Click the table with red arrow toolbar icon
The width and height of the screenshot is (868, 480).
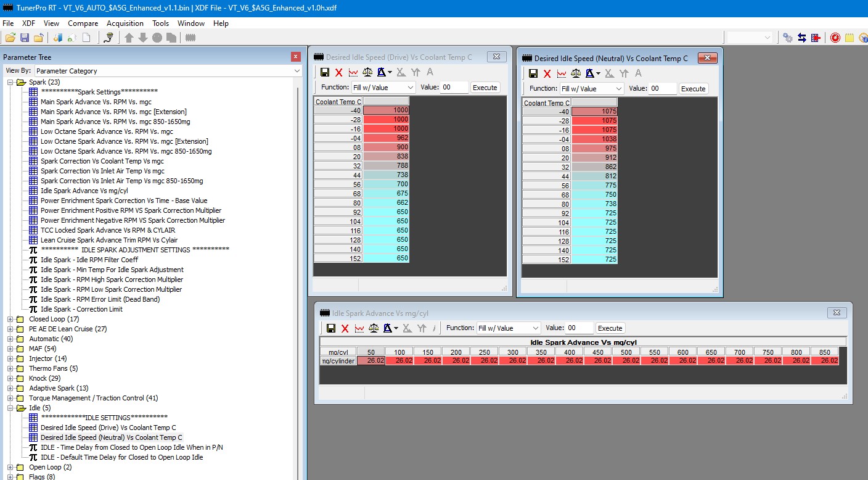coord(816,38)
